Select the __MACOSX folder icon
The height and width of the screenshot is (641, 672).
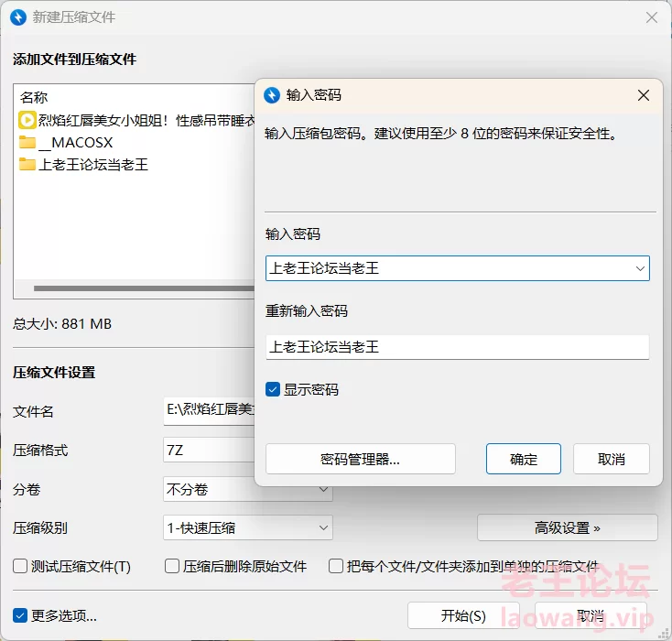tap(27, 142)
